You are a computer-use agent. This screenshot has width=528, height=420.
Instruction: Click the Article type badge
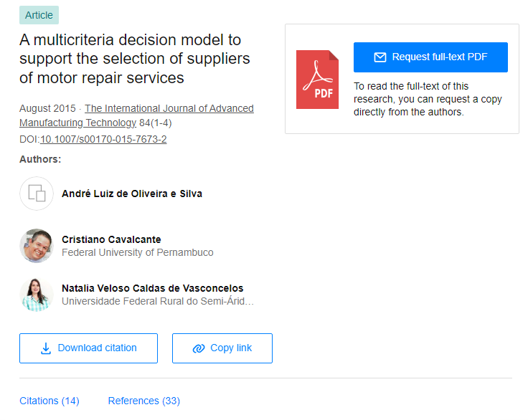click(x=39, y=15)
